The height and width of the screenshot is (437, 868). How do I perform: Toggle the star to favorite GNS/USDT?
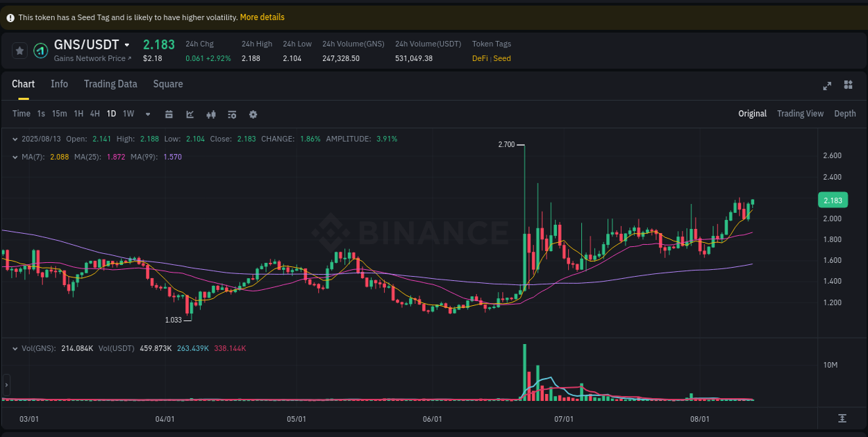click(x=19, y=50)
